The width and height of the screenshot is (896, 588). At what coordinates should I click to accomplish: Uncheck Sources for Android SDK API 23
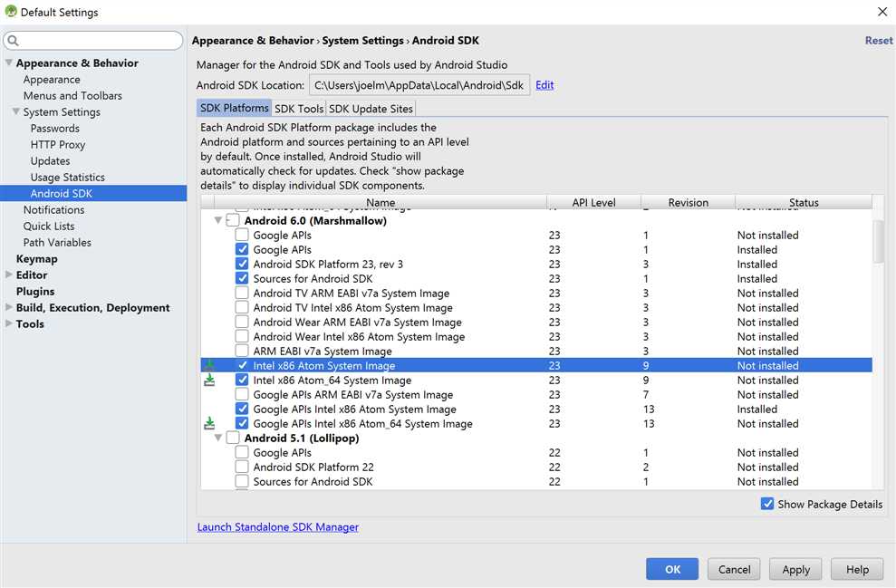[242, 278]
